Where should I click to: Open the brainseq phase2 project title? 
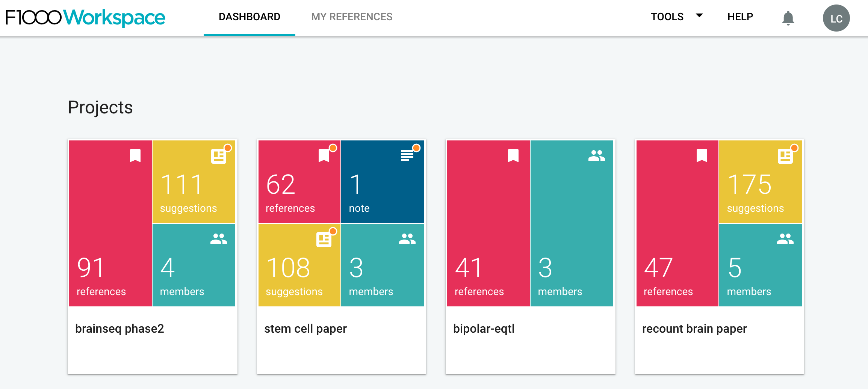click(x=119, y=329)
